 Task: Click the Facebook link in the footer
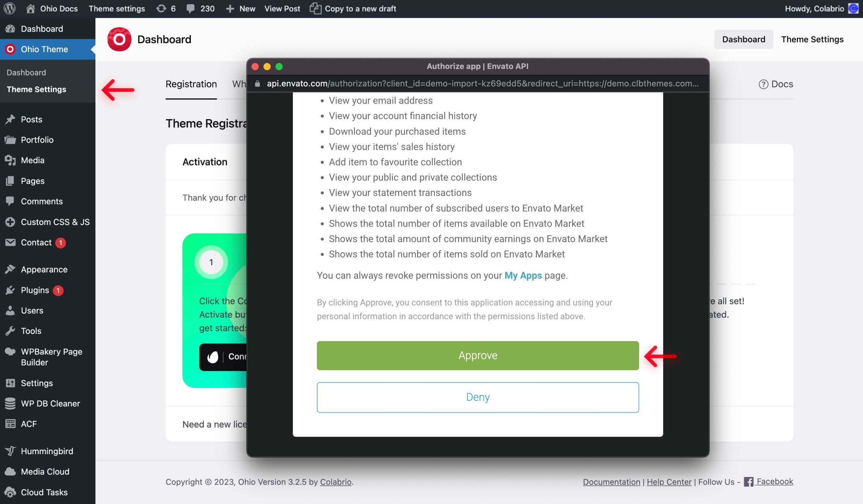[x=768, y=482]
